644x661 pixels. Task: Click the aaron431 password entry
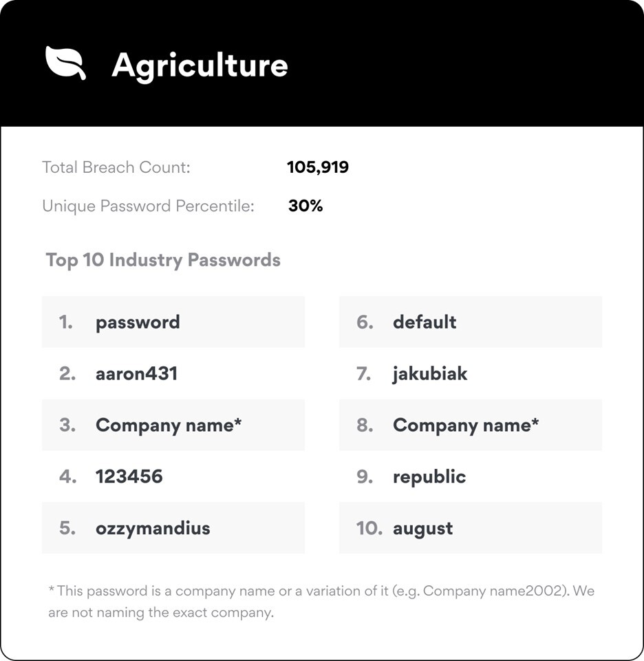coord(173,373)
